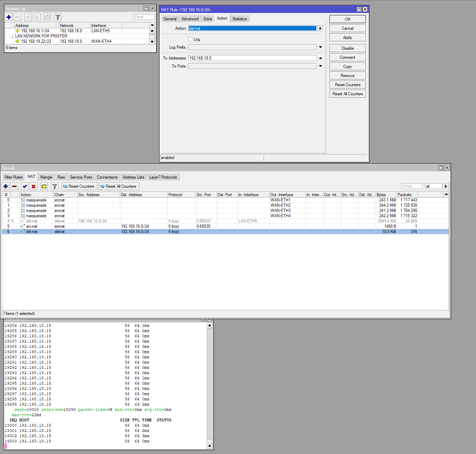Open Raw tab in Firewall
Screen dimensions: 476x454
click(61, 177)
